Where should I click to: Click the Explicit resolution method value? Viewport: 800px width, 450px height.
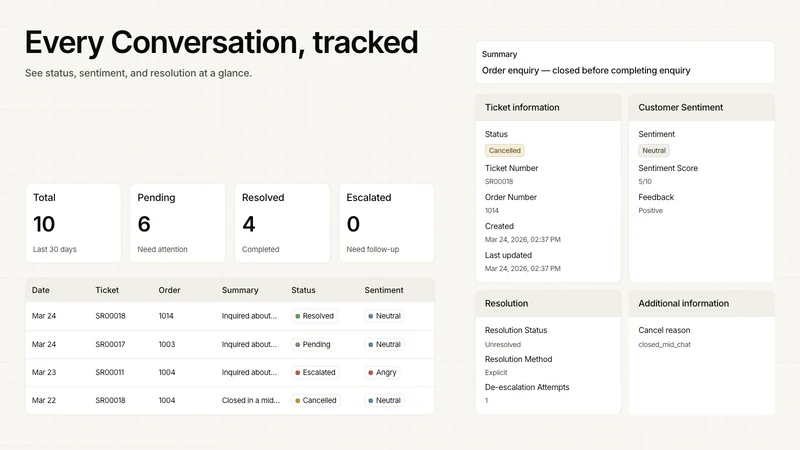pos(496,372)
